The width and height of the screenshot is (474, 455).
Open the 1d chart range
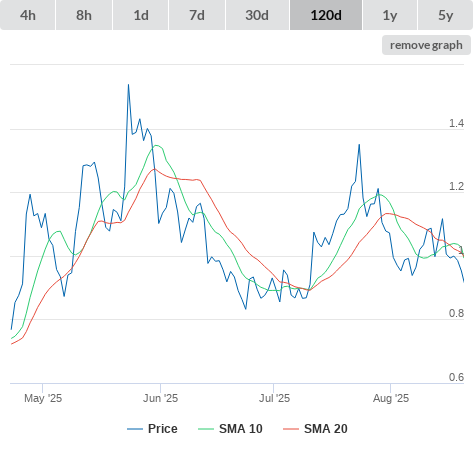click(141, 15)
